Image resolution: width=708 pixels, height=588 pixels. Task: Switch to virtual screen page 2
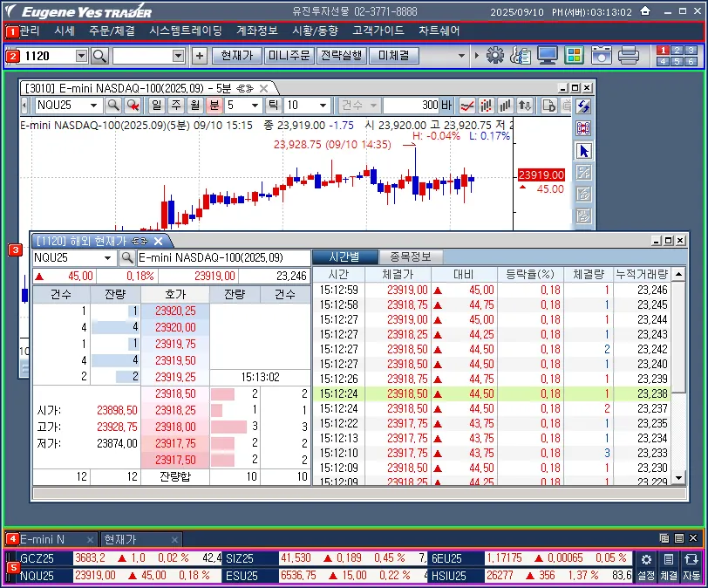tap(677, 50)
